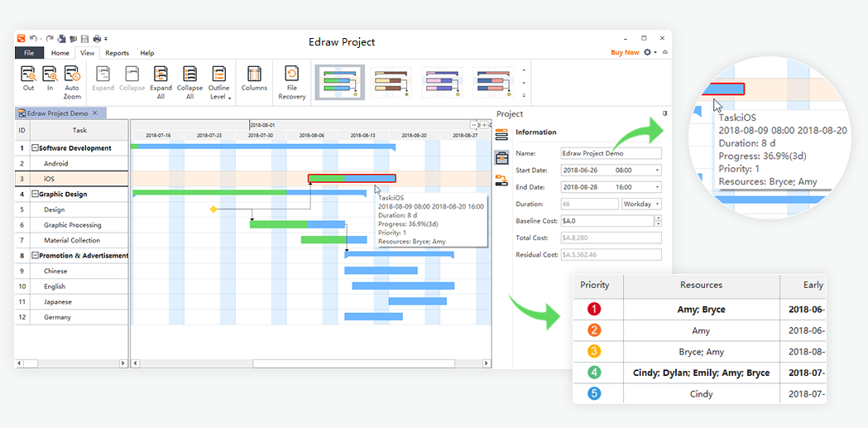Image resolution: width=868 pixels, height=428 pixels.
Task: Collapse the Software Development task group
Action: [35, 148]
